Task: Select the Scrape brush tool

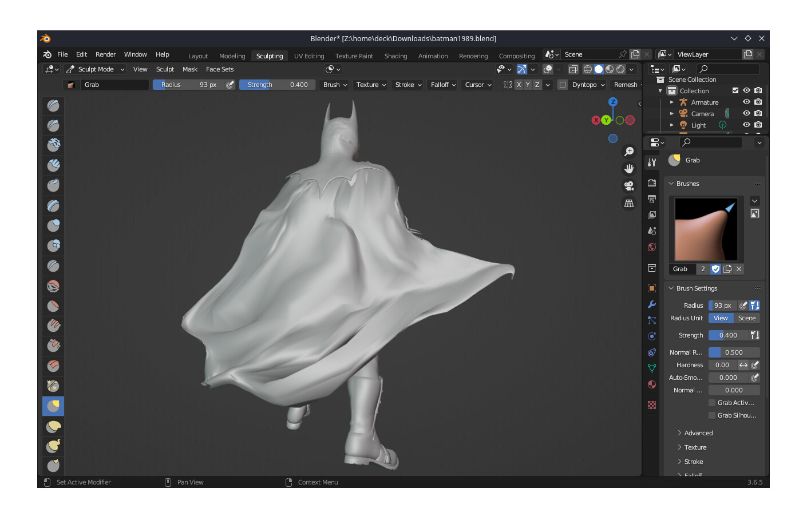Action: [53, 346]
